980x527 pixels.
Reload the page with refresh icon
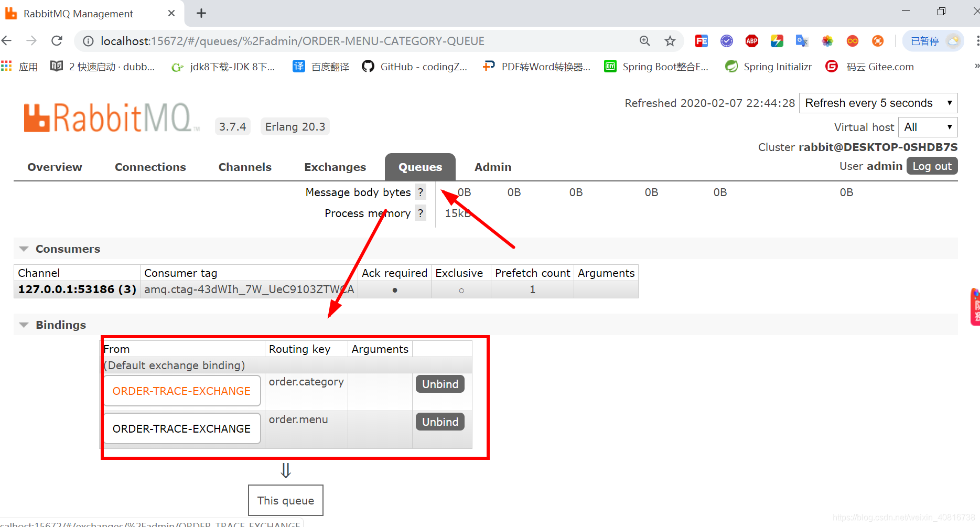pyautogui.click(x=57, y=41)
